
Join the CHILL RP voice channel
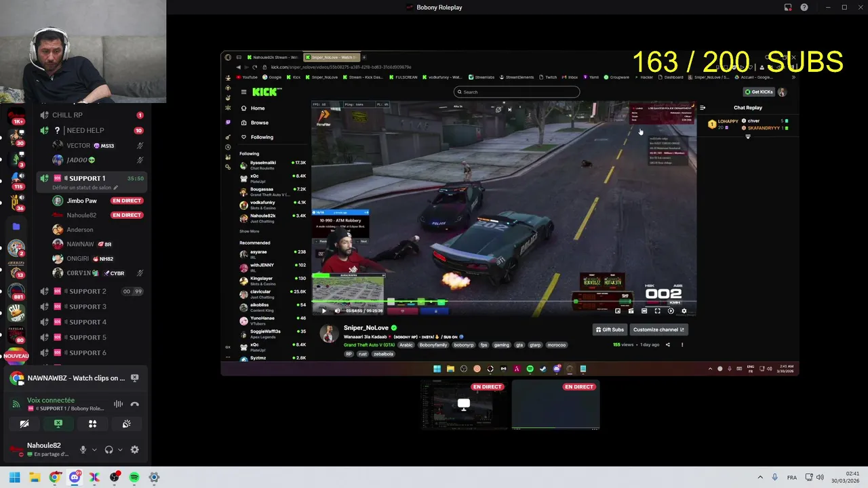(x=92, y=115)
